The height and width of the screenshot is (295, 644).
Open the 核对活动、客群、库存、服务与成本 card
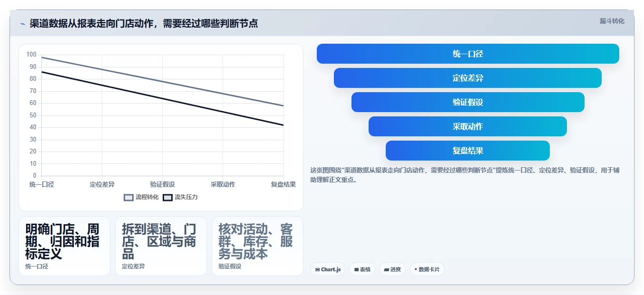[257, 246]
